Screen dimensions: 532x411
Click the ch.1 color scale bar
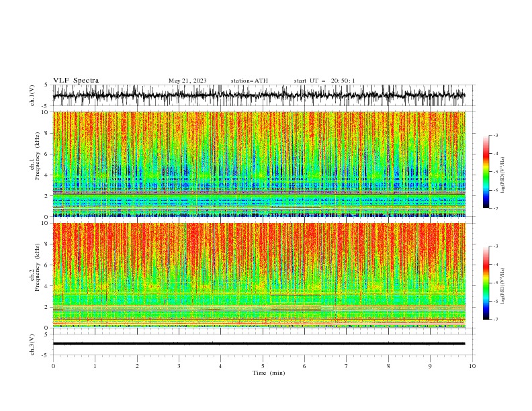[x=486, y=172]
